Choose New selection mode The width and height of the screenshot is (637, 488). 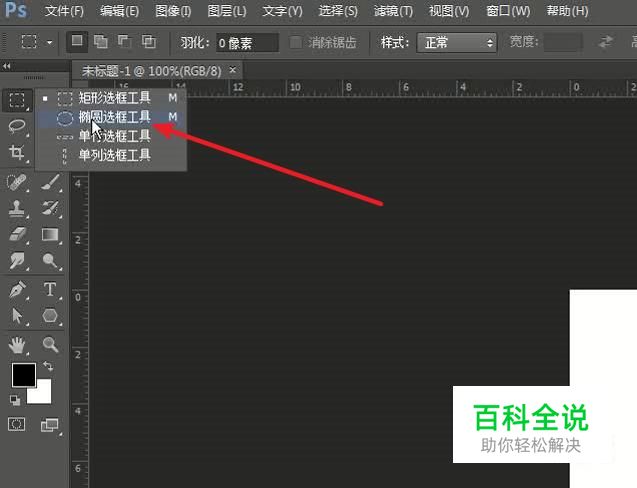pos(77,41)
